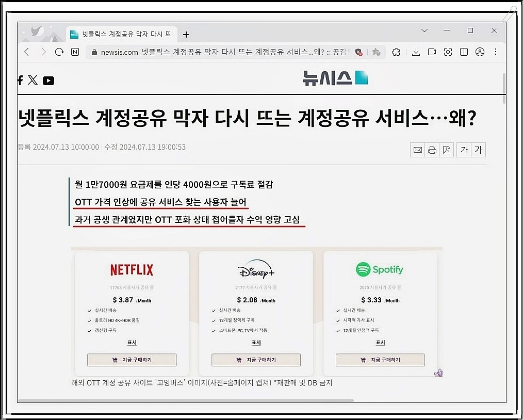Click 울트라 HD 4K+HDR 품질 feature line

coord(117,320)
